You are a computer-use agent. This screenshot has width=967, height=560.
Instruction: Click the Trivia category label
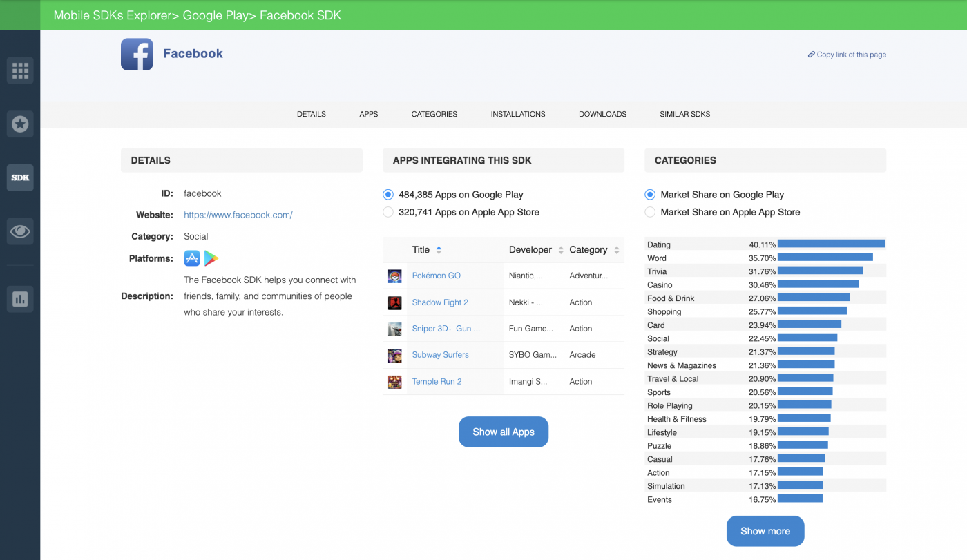tap(657, 271)
